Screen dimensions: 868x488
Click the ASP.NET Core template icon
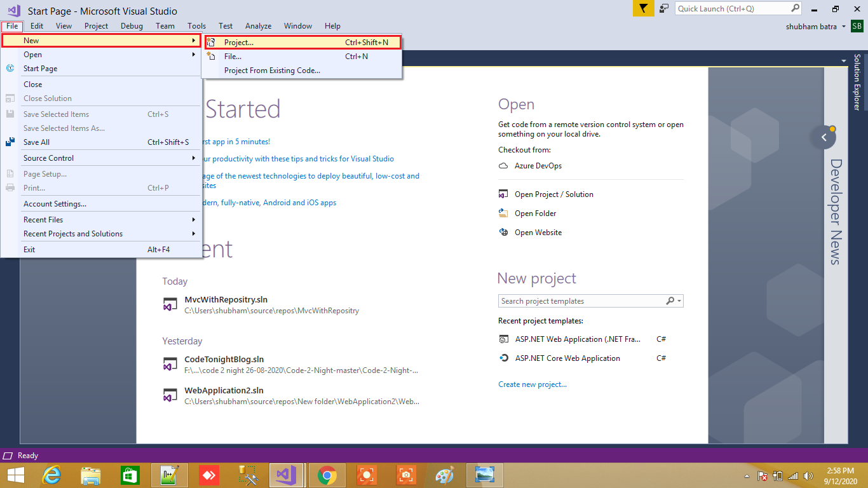[504, 358]
